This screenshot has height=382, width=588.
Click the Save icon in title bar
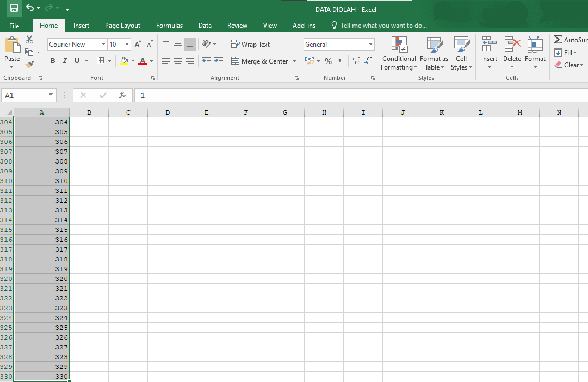pyautogui.click(x=14, y=9)
